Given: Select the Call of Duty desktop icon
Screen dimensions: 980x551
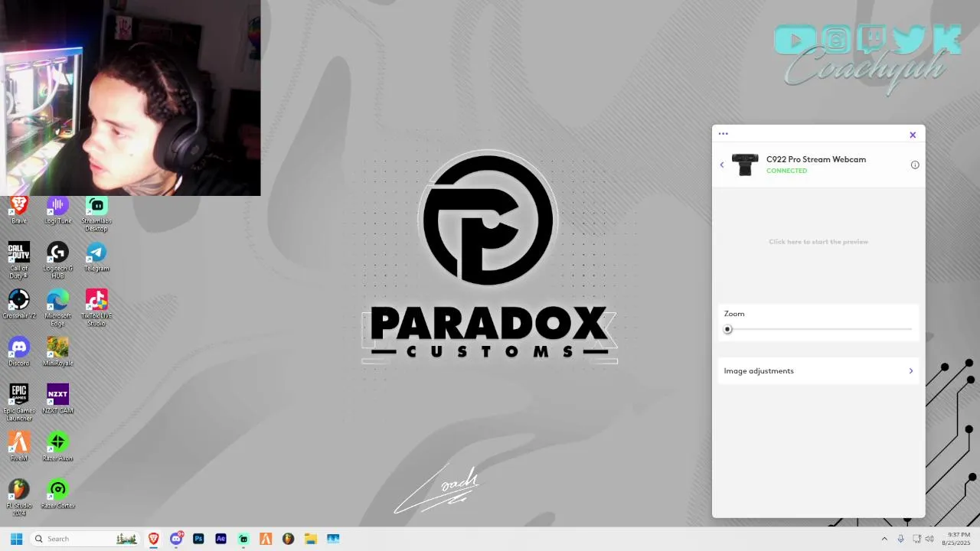Looking at the screenshot, I should click(x=18, y=260).
